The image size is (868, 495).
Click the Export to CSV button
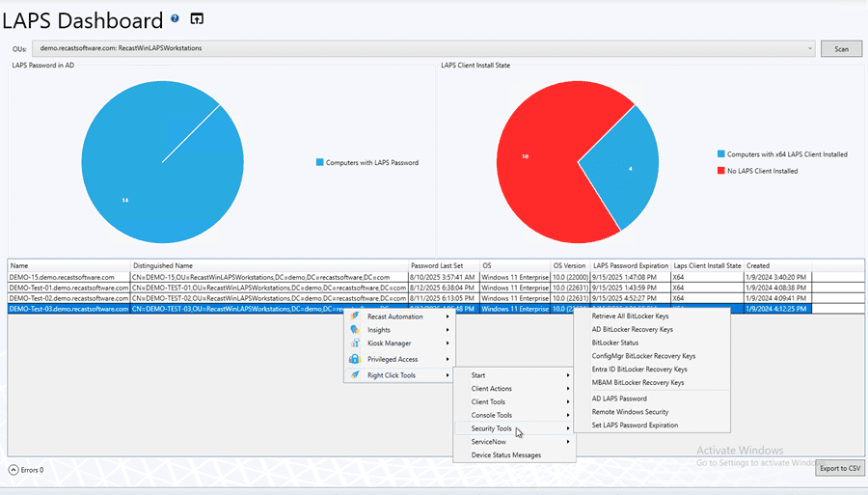tap(839, 468)
